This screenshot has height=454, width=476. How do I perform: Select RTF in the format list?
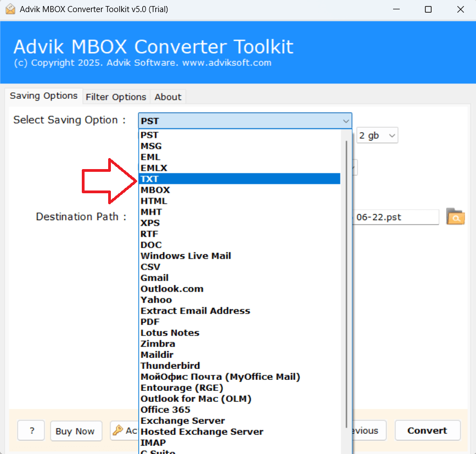(x=239, y=234)
